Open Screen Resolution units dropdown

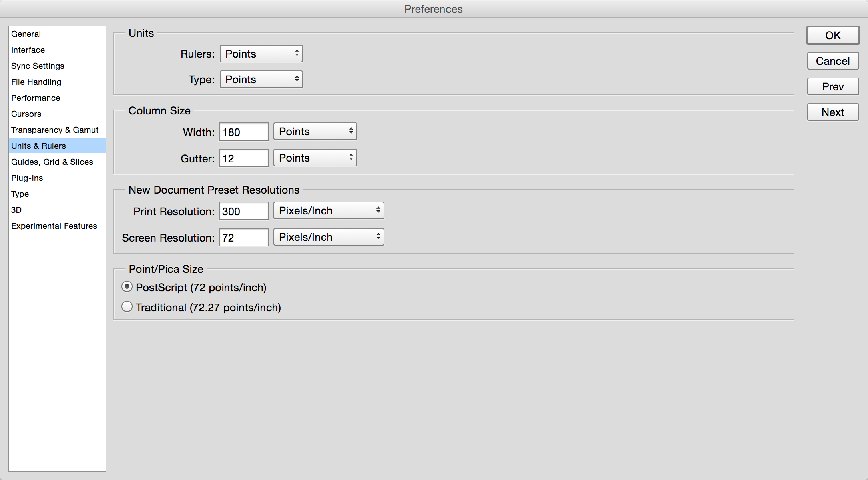329,237
